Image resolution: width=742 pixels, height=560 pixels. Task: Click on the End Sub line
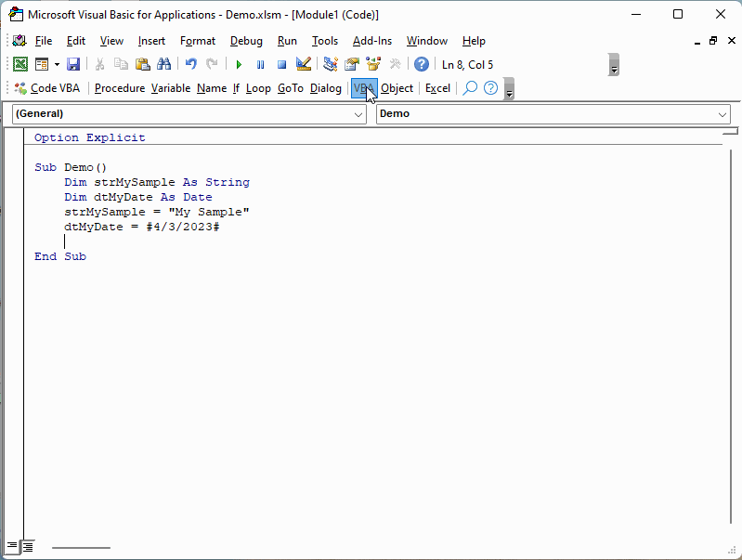pyautogui.click(x=60, y=256)
